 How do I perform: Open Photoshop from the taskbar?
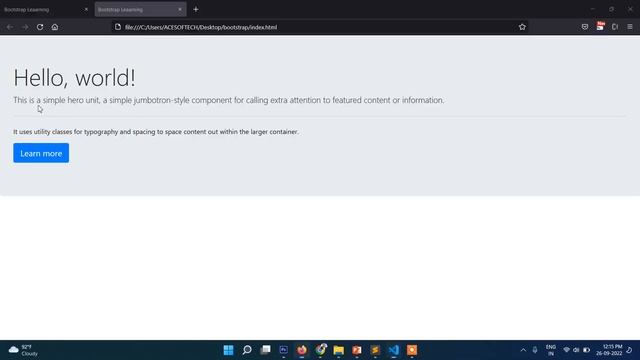tap(284, 350)
